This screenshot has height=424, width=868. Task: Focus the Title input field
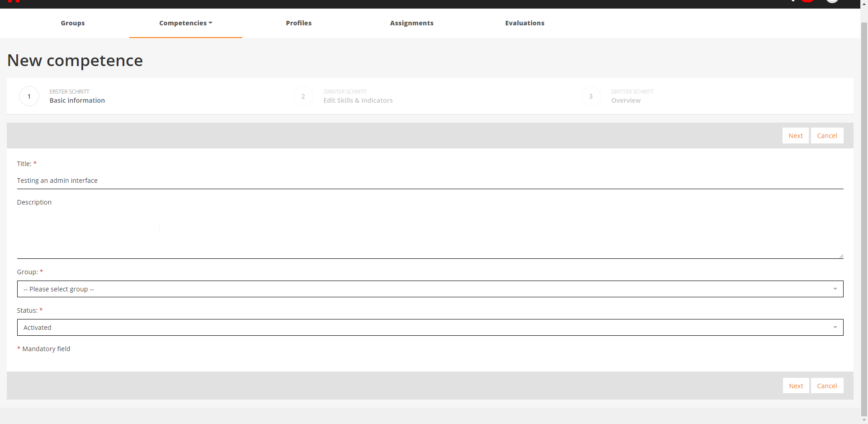pyautogui.click(x=430, y=181)
